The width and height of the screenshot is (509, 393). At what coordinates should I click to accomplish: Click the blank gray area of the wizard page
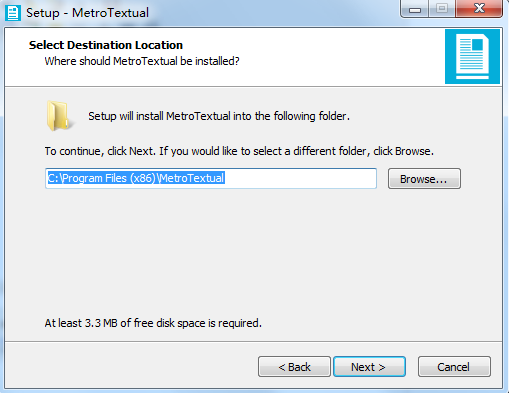pos(253,253)
